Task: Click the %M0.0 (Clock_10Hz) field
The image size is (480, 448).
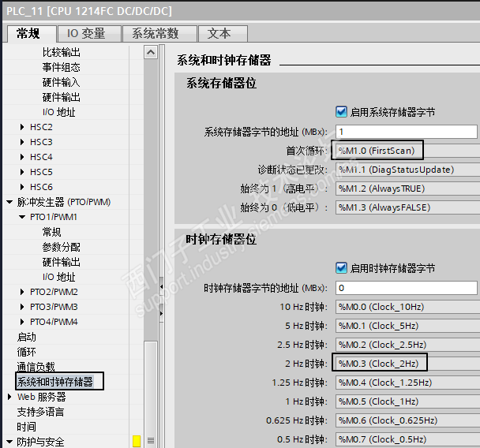Action: 407,306
